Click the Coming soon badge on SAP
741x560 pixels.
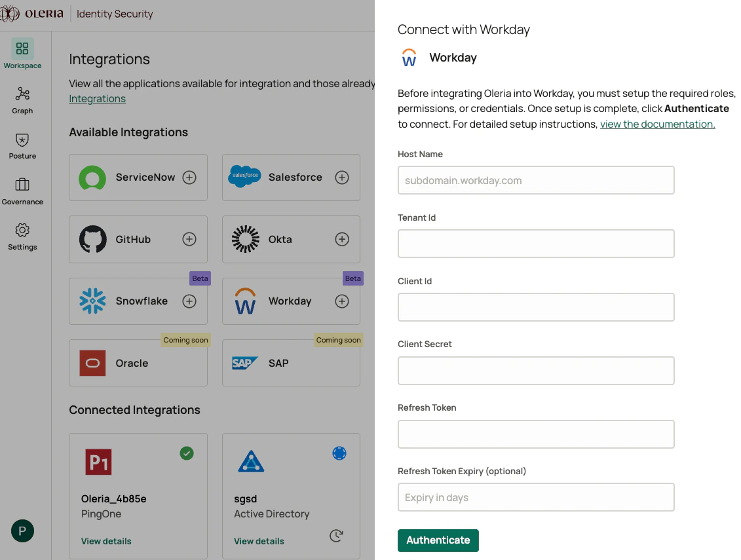click(338, 340)
